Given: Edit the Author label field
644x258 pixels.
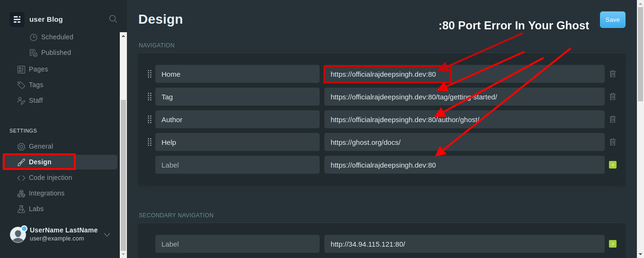Looking at the screenshot, I should [x=237, y=119].
